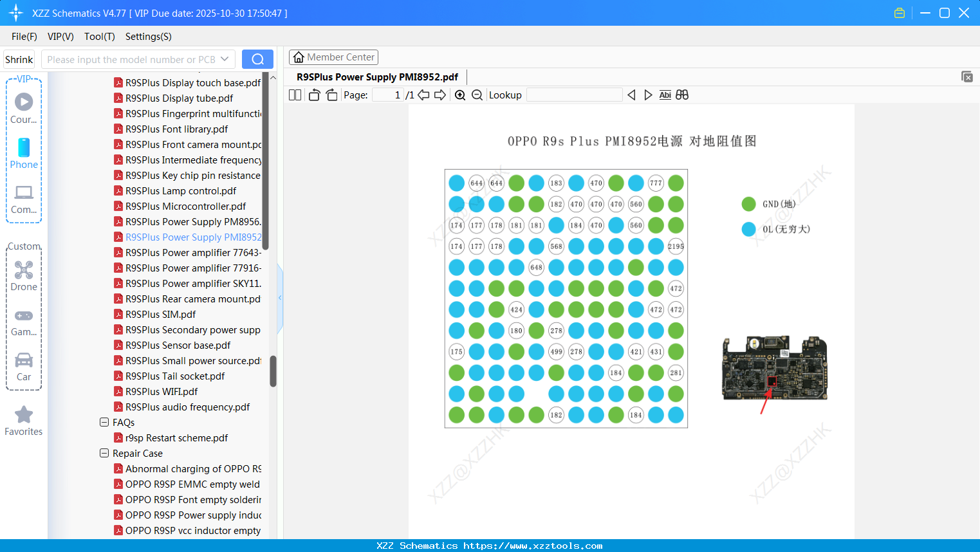Collapse the FAQs tree node
This screenshot has width=980, height=552.
pos(104,422)
